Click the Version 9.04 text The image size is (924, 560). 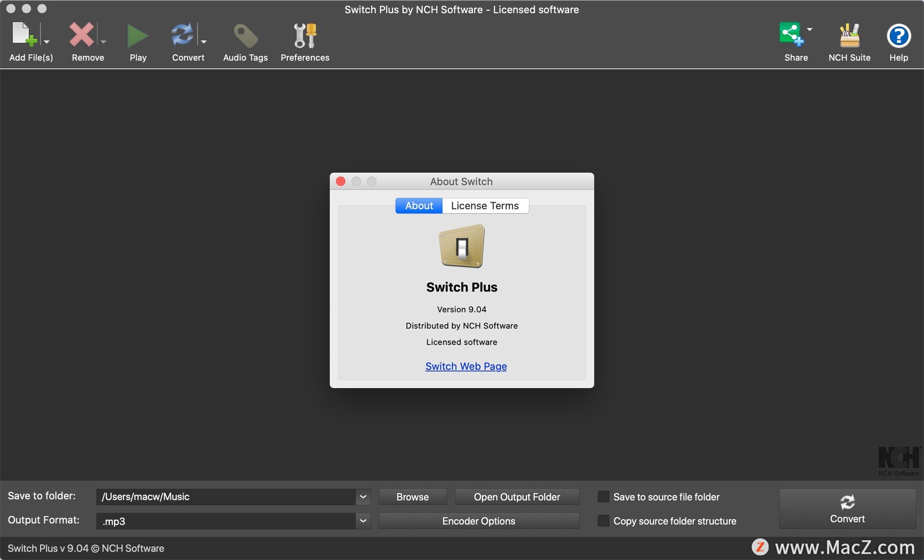point(462,309)
